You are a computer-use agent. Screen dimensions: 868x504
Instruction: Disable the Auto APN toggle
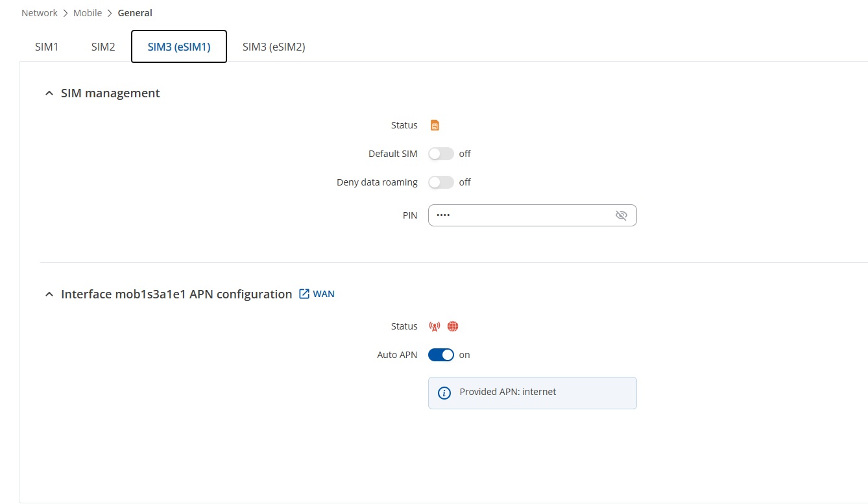441,355
